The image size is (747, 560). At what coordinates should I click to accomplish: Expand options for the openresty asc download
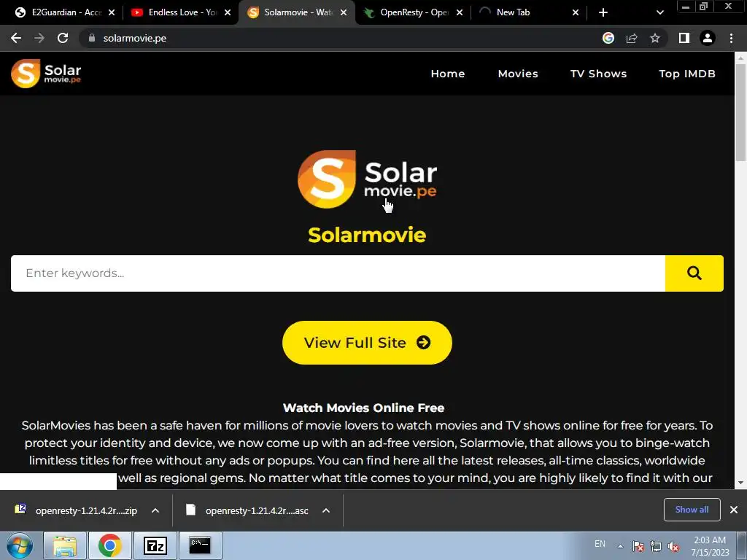click(326, 510)
